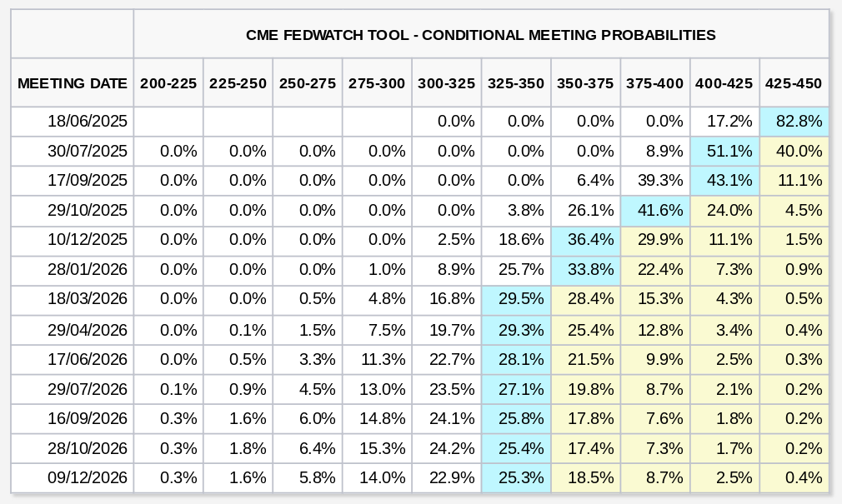Click the 350-375 column header

click(x=585, y=83)
